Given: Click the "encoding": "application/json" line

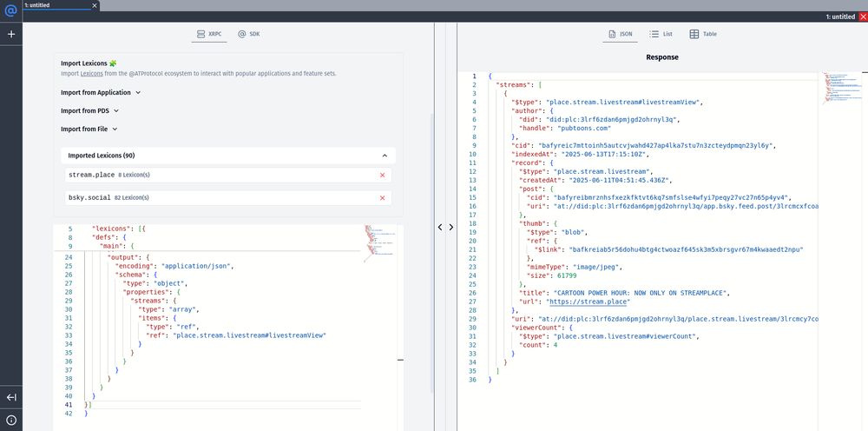Looking at the screenshot, I should pyautogui.click(x=175, y=266).
